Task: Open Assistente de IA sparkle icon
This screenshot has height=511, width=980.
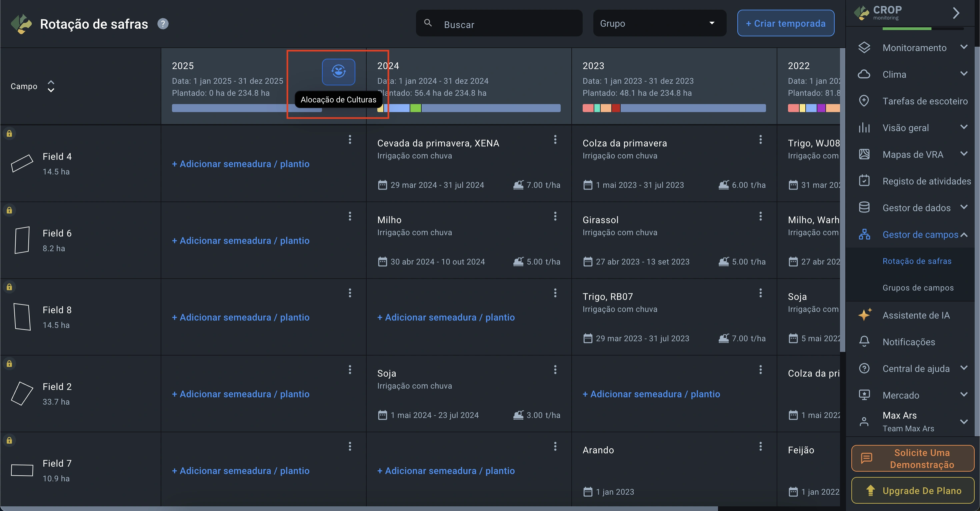Action: pyautogui.click(x=864, y=315)
